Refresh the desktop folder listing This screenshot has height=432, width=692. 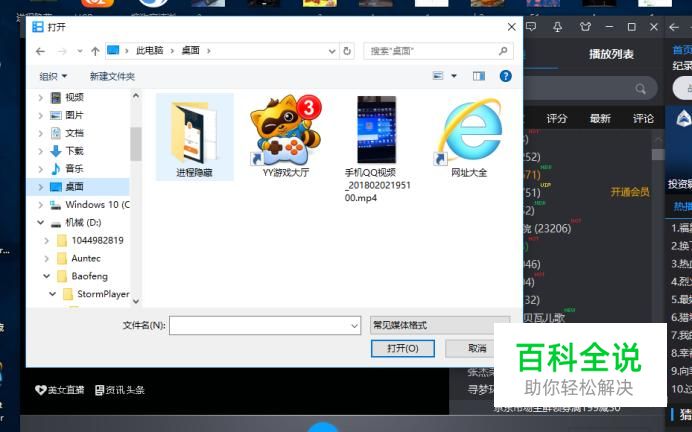coord(347,51)
